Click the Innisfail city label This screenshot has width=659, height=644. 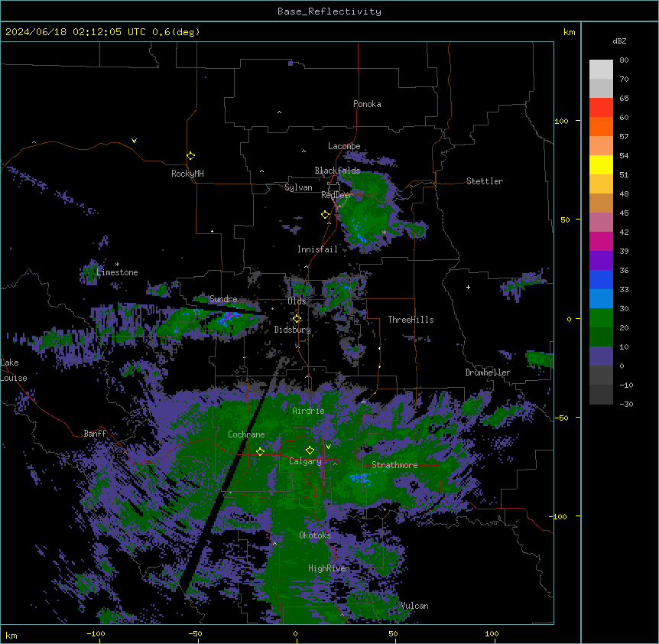click(317, 249)
